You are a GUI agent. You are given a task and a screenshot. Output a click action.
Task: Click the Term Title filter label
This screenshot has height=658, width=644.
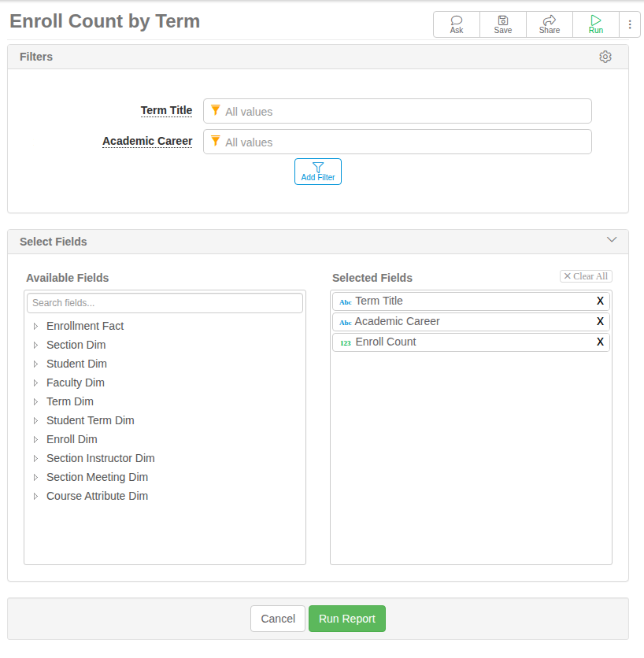[166, 110]
